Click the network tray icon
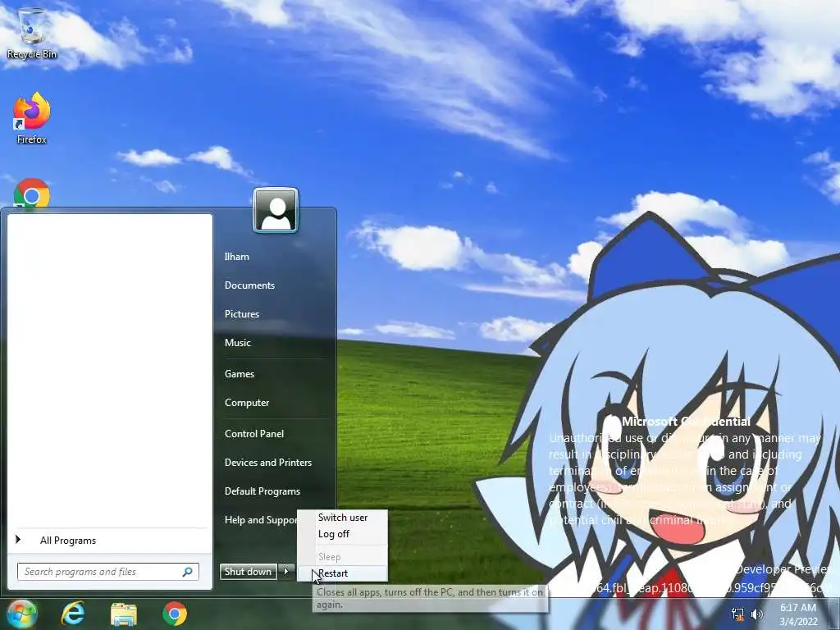The width and height of the screenshot is (840, 630). click(x=737, y=614)
